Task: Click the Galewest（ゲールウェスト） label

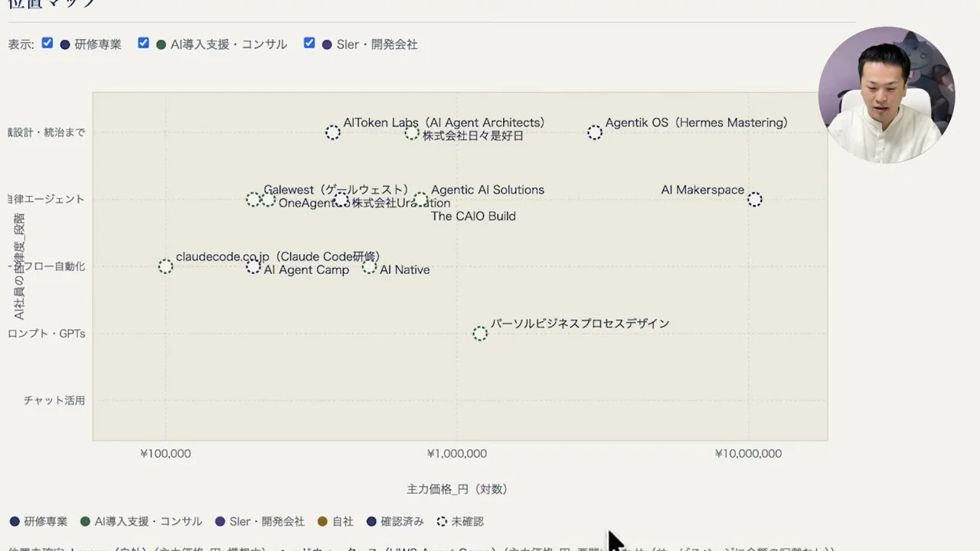Action: [x=337, y=190]
